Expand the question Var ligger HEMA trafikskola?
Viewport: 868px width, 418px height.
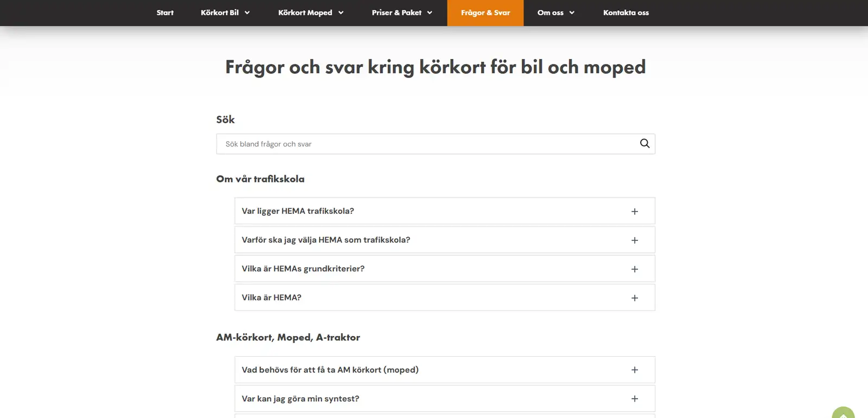click(298, 211)
